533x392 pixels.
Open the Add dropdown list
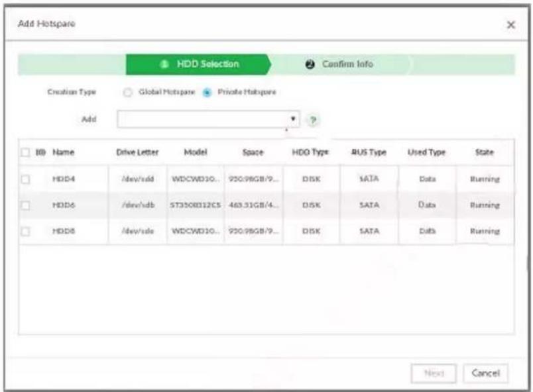click(x=208, y=119)
